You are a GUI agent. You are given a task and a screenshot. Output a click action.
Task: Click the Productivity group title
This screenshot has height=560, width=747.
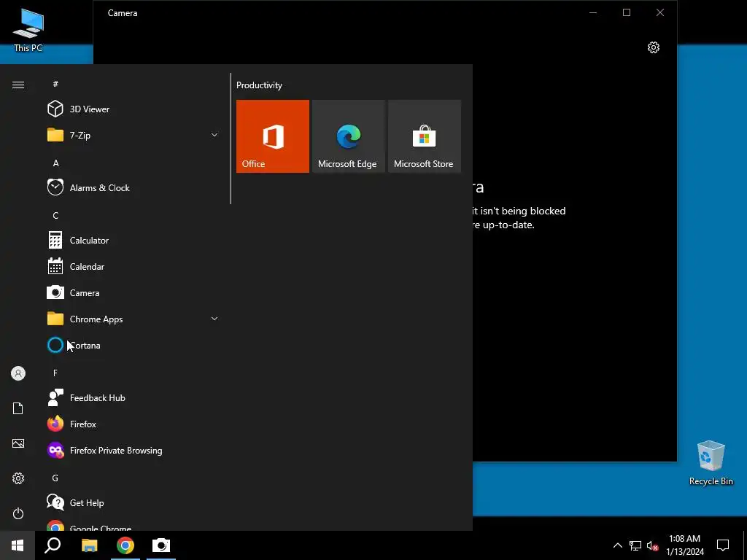point(259,85)
